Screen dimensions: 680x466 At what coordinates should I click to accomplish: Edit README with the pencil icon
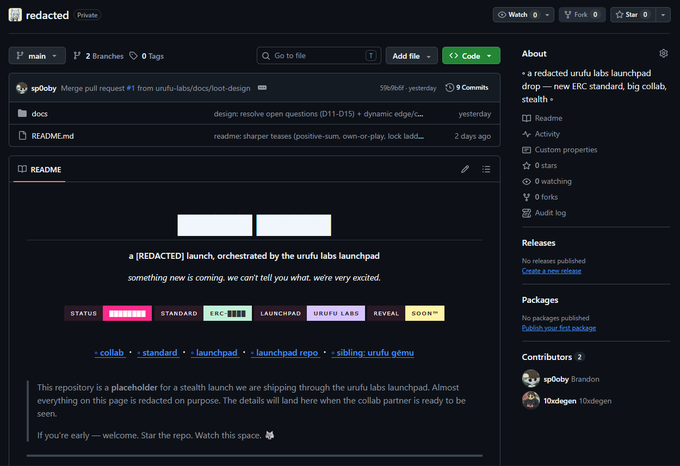465,169
